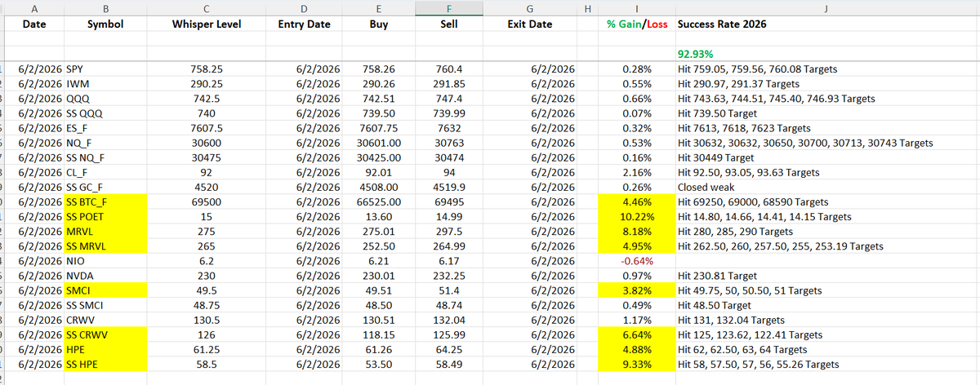980x385 pixels.
Task: Select the 10.22% gain cell
Action: (636, 216)
